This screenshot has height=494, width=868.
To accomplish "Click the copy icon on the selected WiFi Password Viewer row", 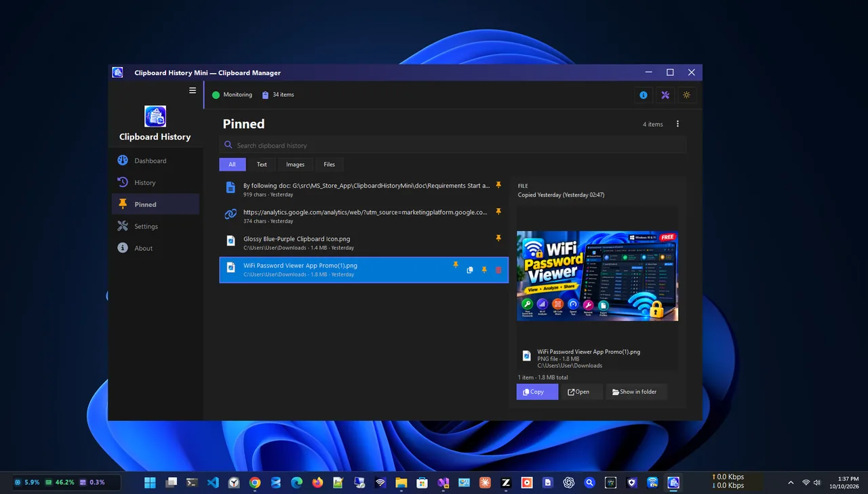I will point(470,270).
